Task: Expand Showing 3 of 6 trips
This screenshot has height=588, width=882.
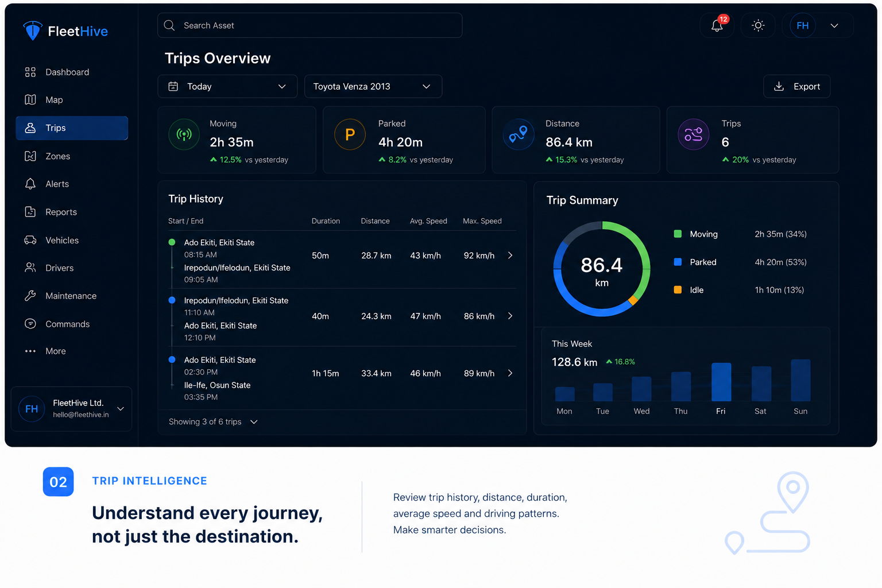Action: 254,422
